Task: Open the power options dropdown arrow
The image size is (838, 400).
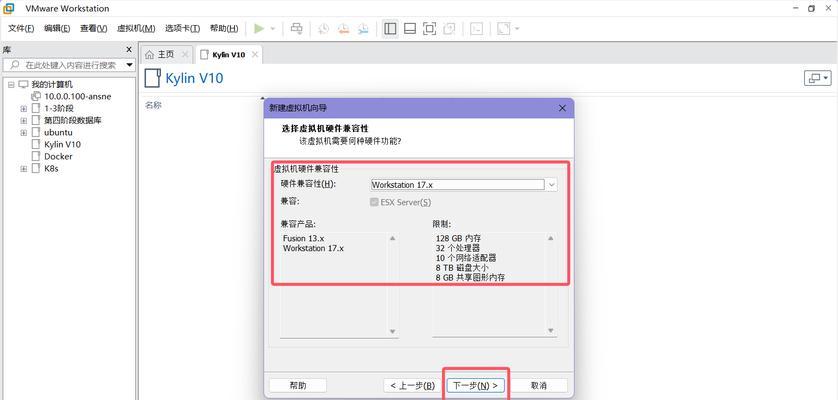Action: (x=273, y=29)
